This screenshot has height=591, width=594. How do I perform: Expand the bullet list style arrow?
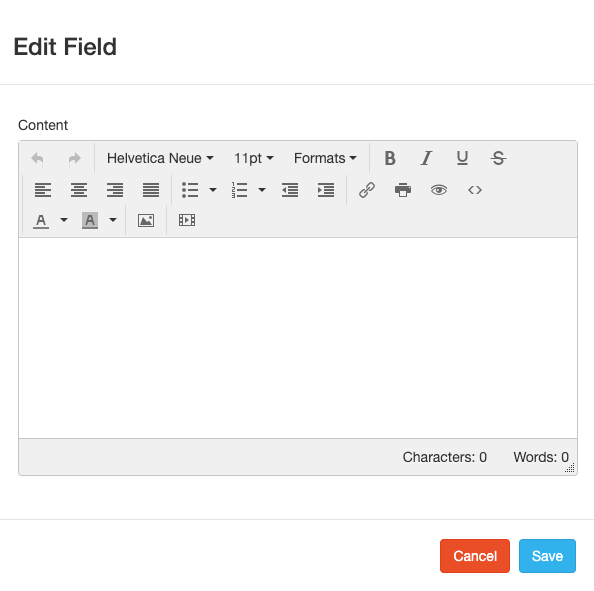pyautogui.click(x=213, y=190)
